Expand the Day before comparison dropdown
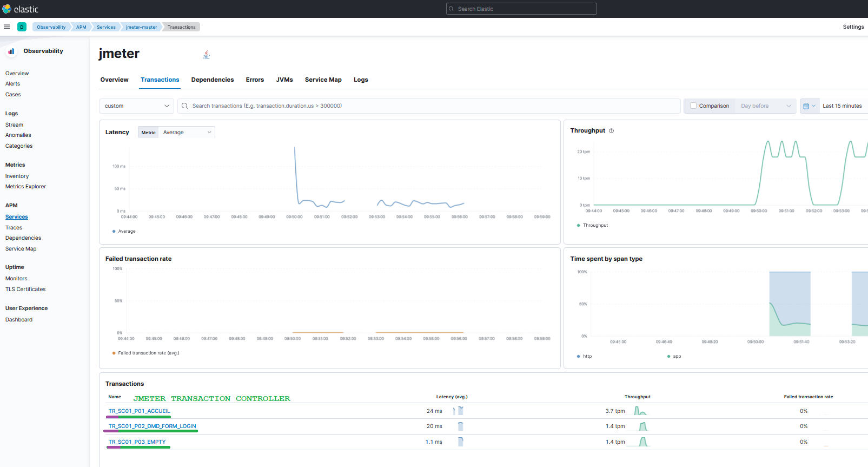868x467 pixels. tap(765, 106)
